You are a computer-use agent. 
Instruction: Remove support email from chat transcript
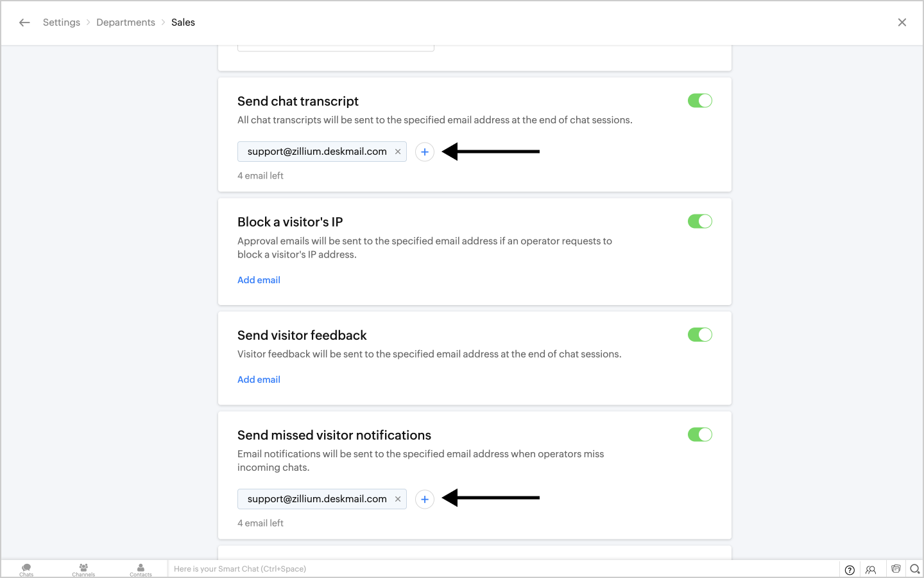(x=398, y=152)
